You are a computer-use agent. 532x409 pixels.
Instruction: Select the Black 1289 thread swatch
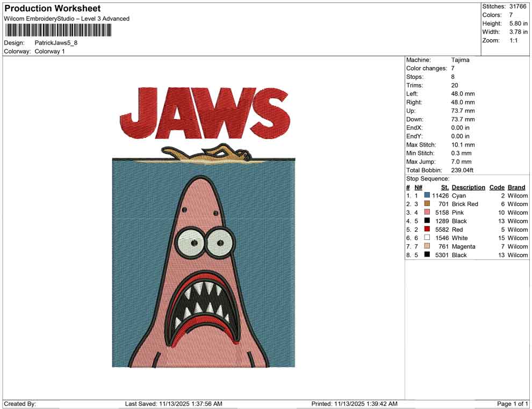[x=427, y=221]
